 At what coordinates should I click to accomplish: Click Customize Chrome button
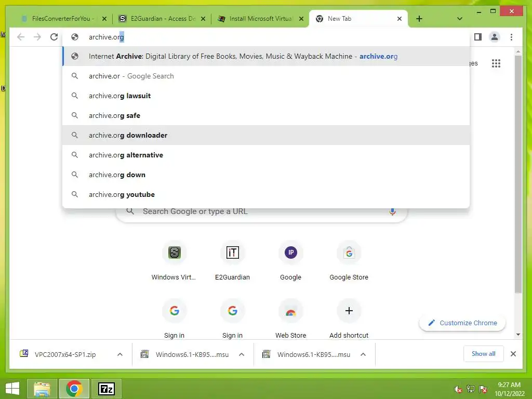462,323
